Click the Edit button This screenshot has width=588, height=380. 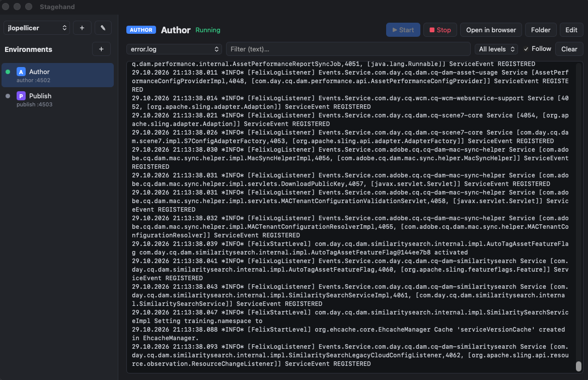(x=571, y=30)
